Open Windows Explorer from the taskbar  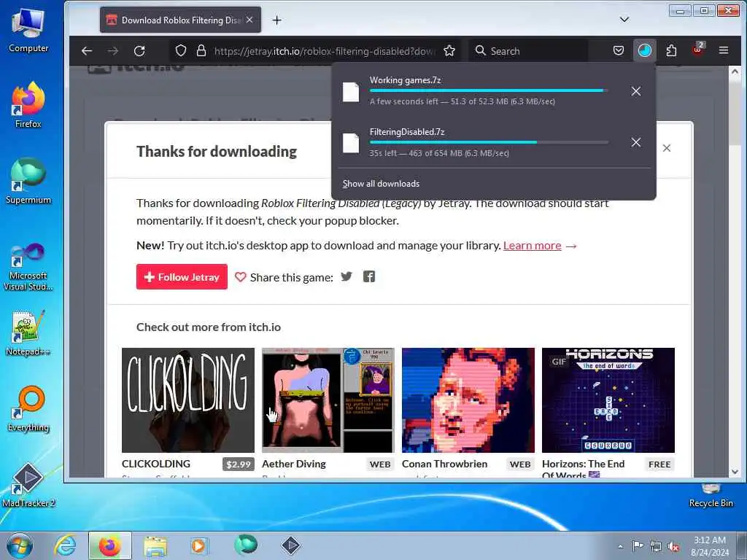point(155,545)
